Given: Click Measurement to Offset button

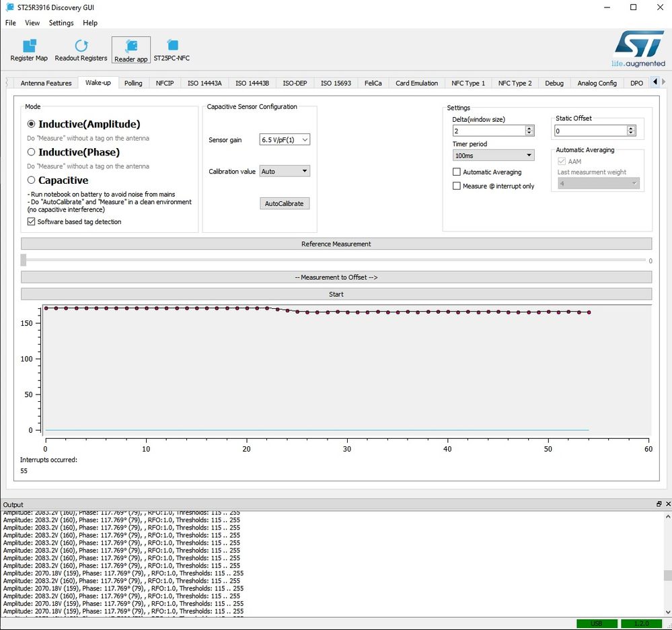Looking at the screenshot, I should tap(336, 277).
